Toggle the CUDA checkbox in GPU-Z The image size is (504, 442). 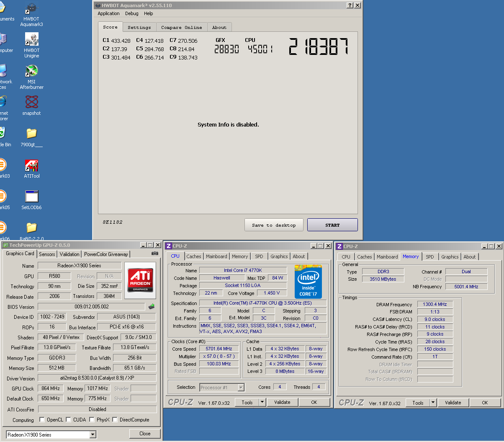click(x=68, y=419)
